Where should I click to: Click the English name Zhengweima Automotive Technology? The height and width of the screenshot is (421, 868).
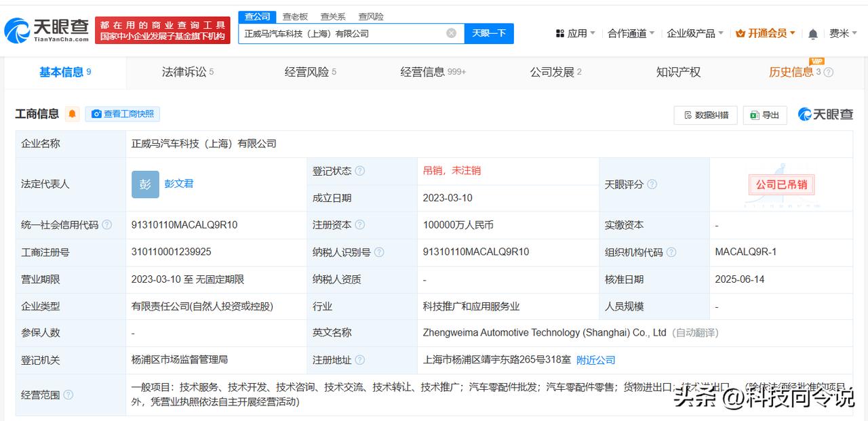coord(545,333)
